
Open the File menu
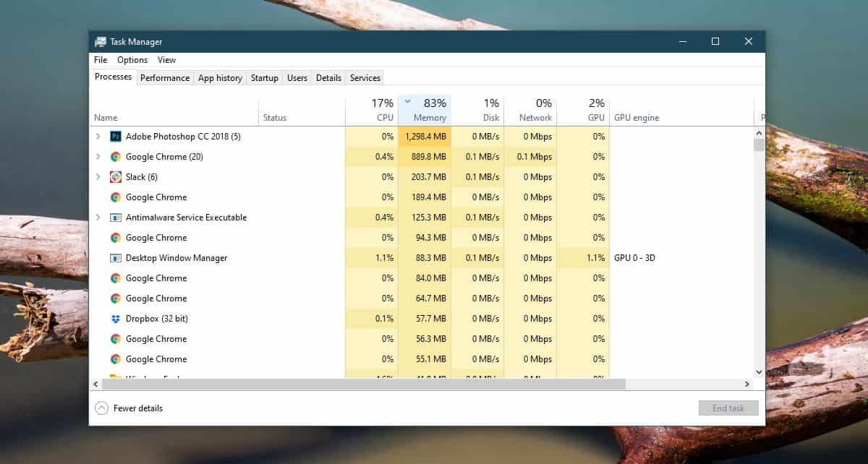101,60
